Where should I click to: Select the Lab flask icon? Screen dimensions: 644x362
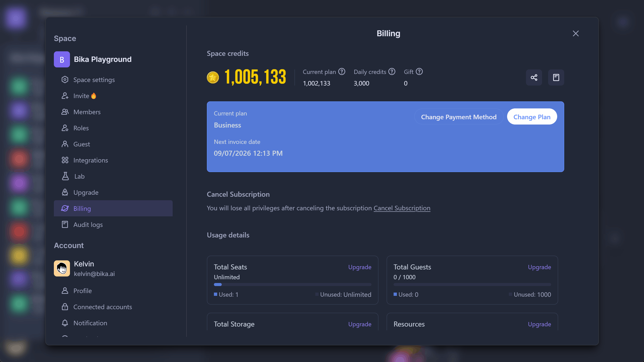65,176
